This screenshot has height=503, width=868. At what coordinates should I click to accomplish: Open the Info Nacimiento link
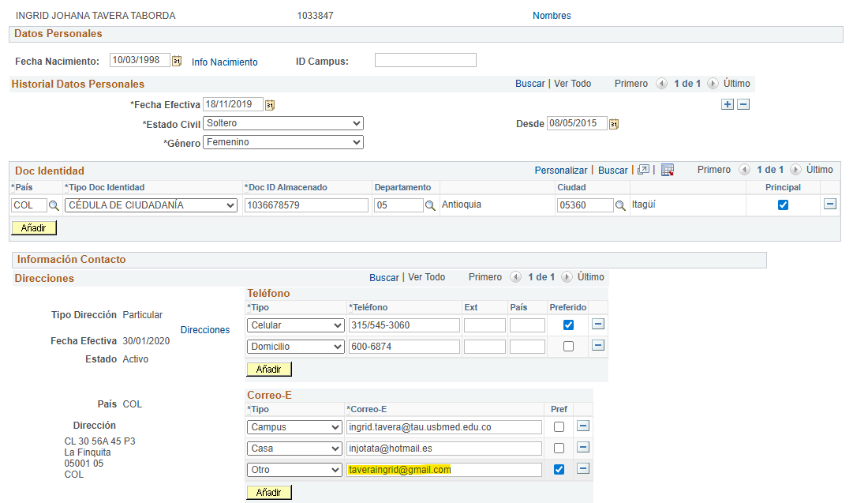pos(224,62)
